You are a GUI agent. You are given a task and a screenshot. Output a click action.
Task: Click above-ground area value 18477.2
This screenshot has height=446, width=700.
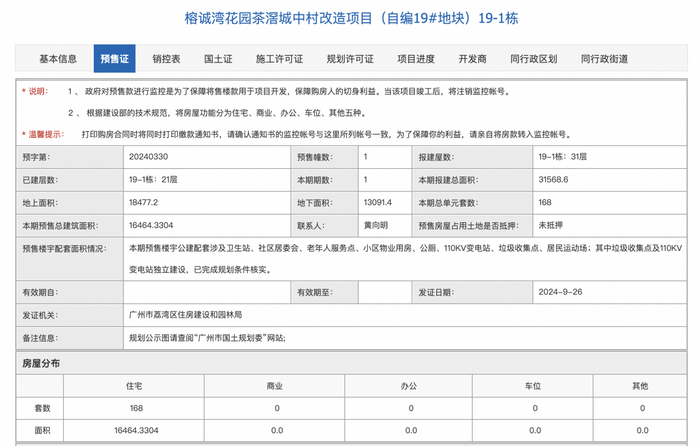click(x=143, y=202)
